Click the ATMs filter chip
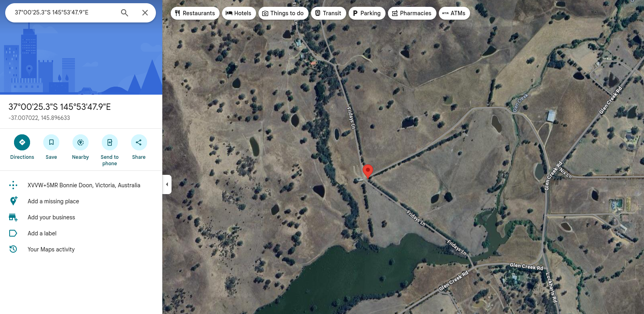Screen dimensions: 644x314 pyautogui.click(x=454, y=13)
